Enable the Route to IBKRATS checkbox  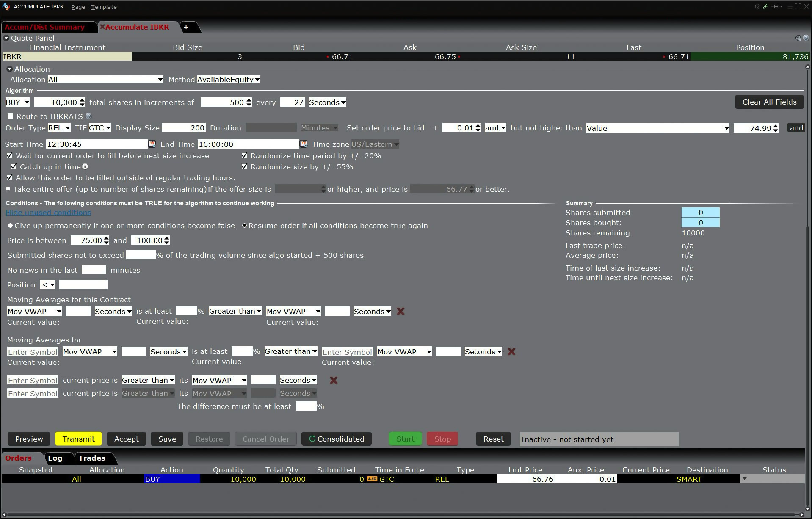tap(10, 116)
